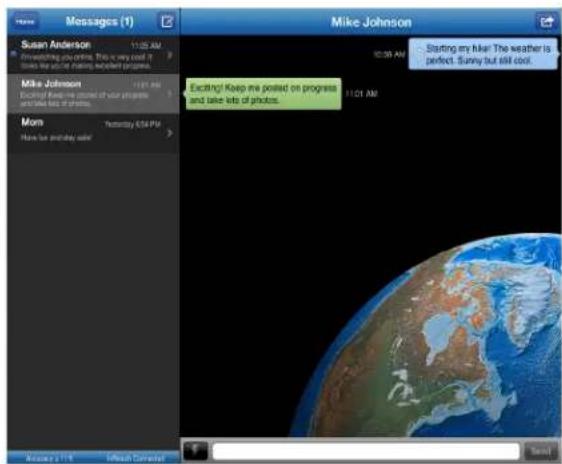Click the accuracy status at bottom left
This screenshot has width=562, height=464.
pyautogui.click(x=49, y=458)
